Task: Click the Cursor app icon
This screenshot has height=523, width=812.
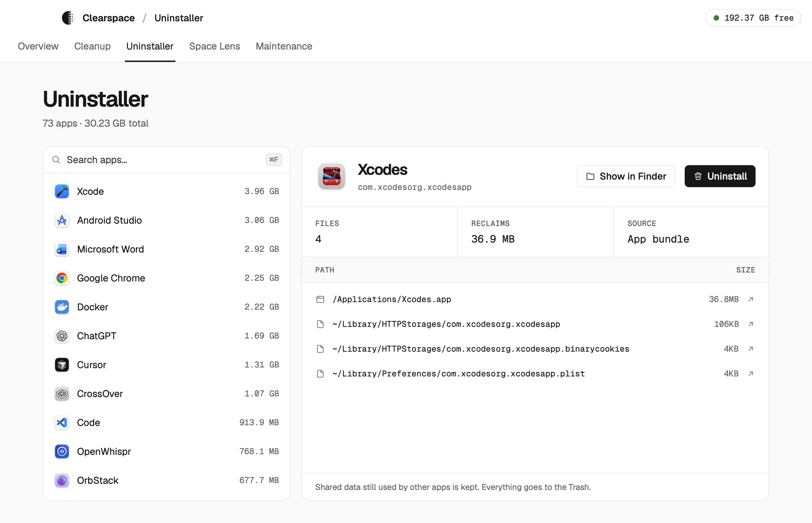Action: [x=62, y=365]
